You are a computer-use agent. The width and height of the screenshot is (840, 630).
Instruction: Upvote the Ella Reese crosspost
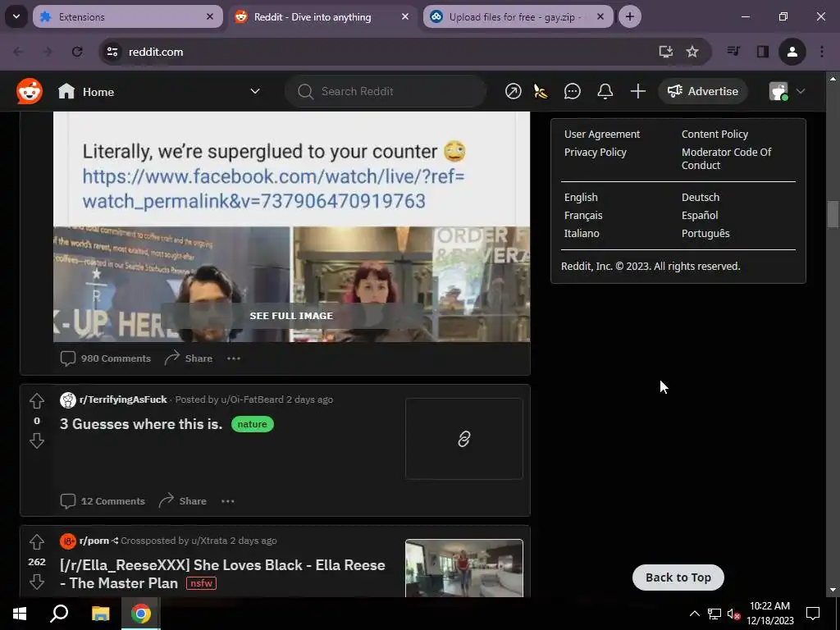tap(36, 541)
